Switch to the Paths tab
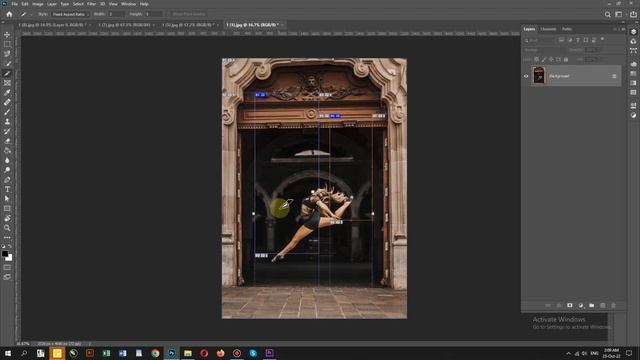Viewport: 640px width, 360px height. click(x=567, y=29)
